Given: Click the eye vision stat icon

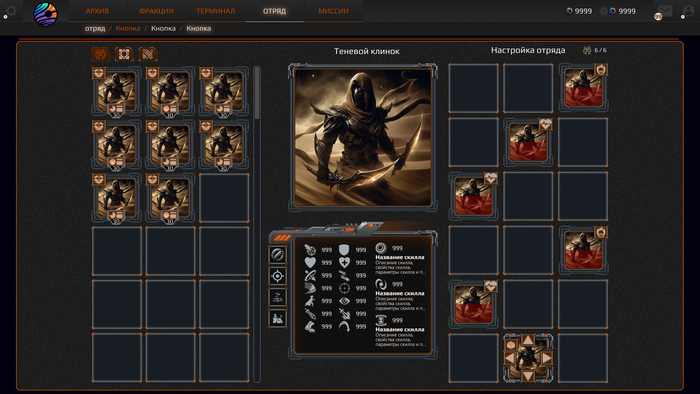Looking at the screenshot, I should [344, 301].
